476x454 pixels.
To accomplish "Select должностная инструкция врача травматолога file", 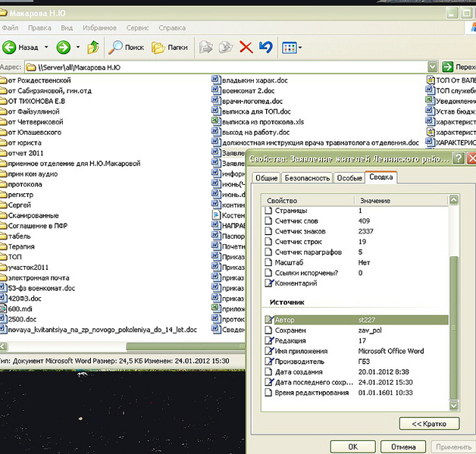I will [315, 142].
